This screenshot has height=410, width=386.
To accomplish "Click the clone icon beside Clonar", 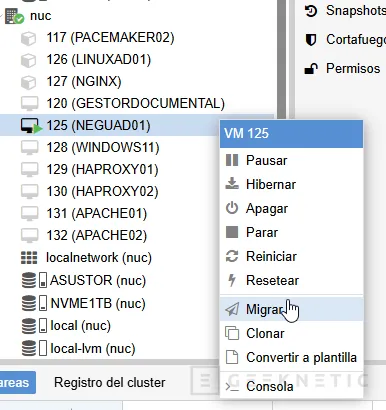I will pyautogui.click(x=232, y=333).
